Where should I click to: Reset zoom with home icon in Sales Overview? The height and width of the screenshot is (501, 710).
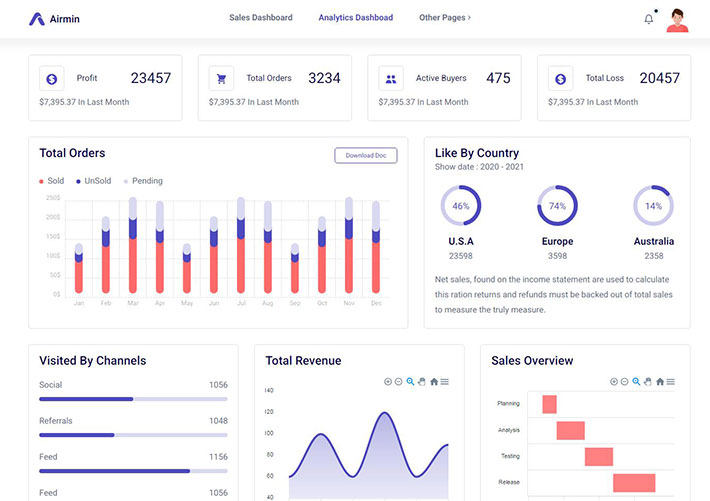(x=659, y=382)
